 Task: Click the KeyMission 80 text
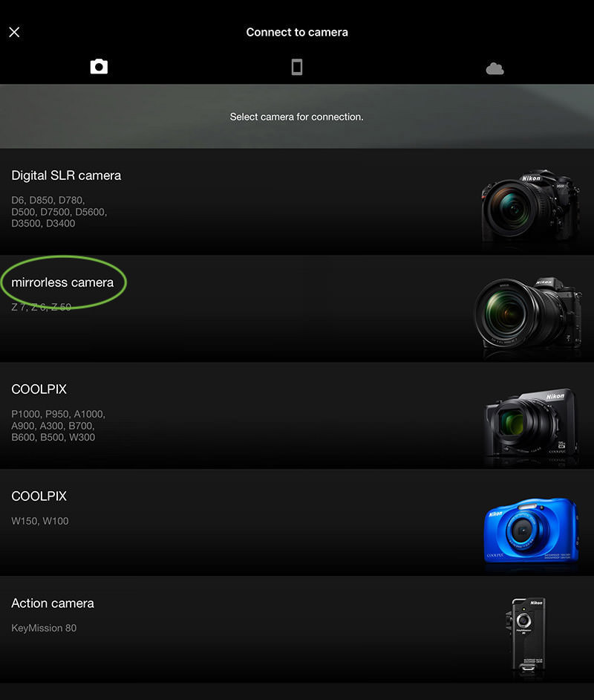pyautogui.click(x=44, y=628)
